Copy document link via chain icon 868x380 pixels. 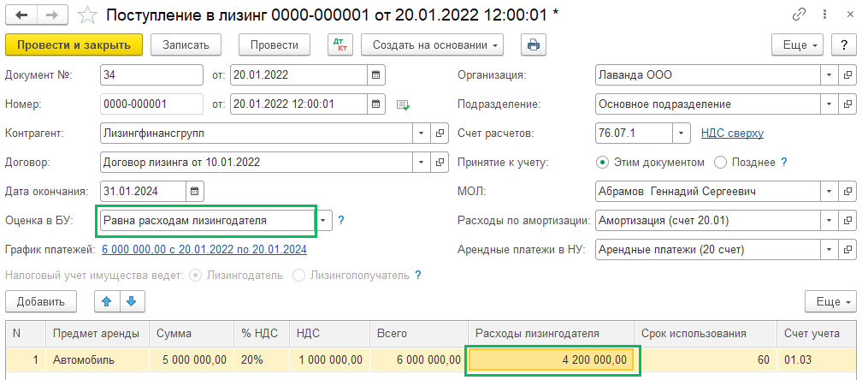pos(800,15)
